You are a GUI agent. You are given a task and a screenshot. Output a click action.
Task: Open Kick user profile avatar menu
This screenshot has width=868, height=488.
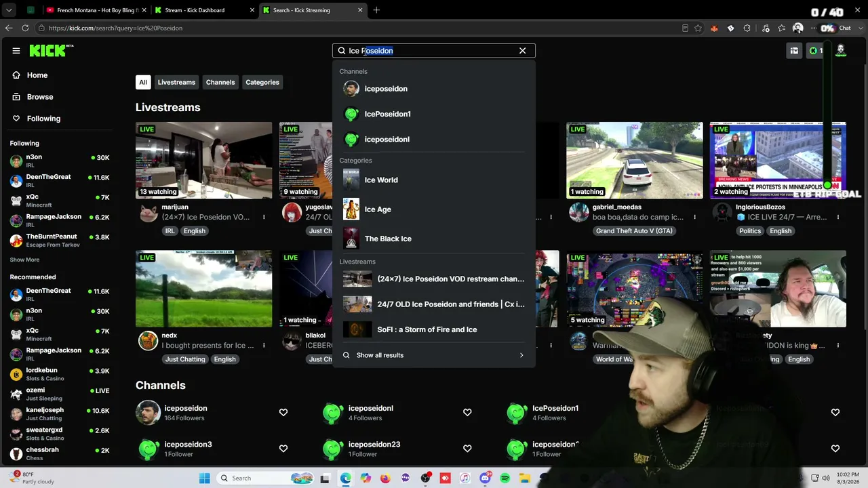pos(841,50)
